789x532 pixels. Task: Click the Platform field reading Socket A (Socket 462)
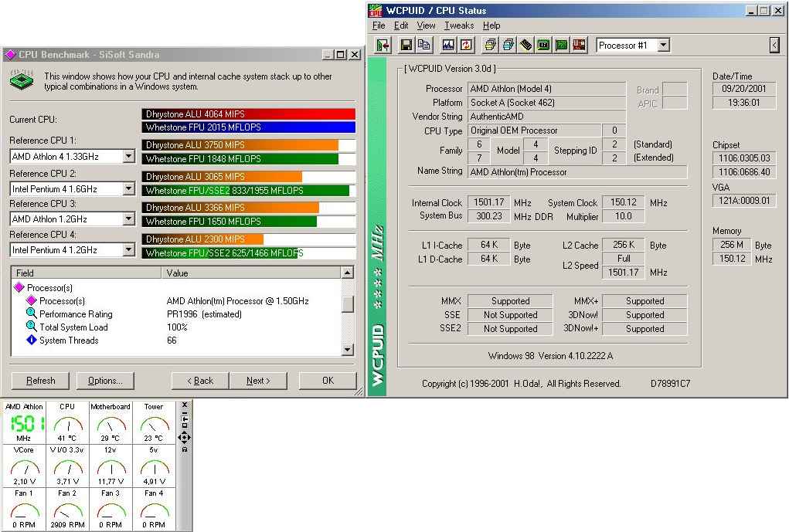(546, 103)
